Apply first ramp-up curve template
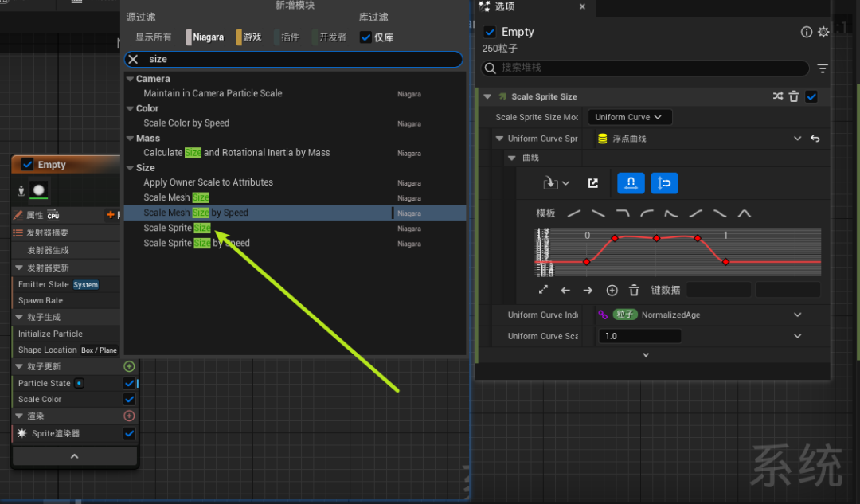 click(x=573, y=213)
